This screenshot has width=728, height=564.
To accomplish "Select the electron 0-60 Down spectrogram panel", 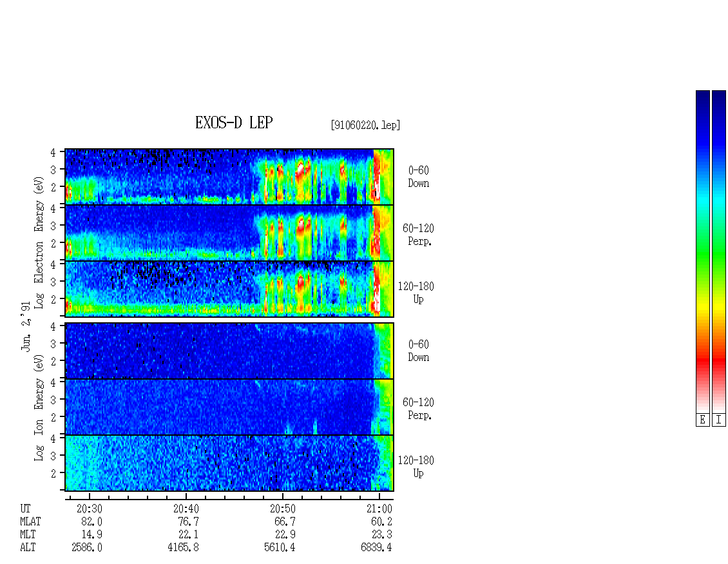I will click(229, 177).
